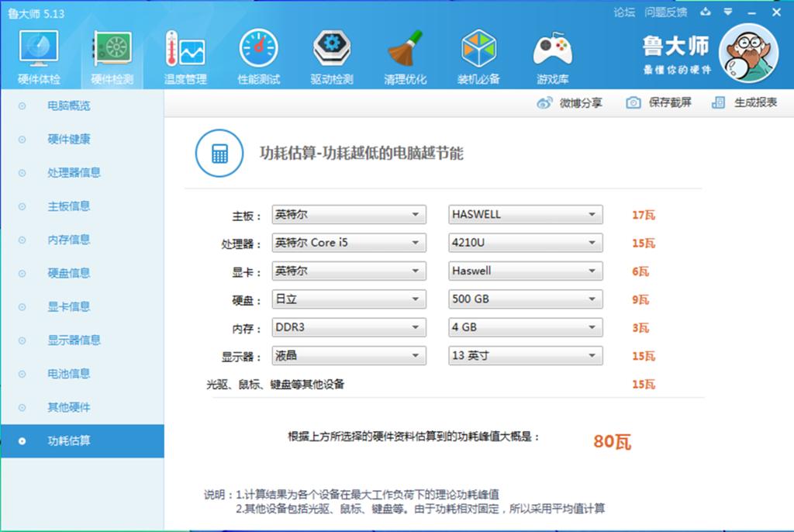Click the 硬盘 capacity 500 GB selection box
Screen dimensions: 794x532
point(525,299)
